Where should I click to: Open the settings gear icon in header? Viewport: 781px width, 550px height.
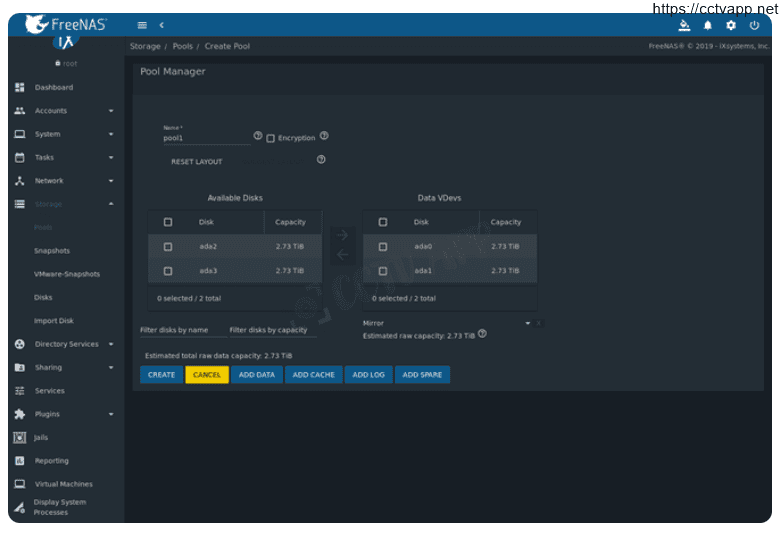click(731, 25)
